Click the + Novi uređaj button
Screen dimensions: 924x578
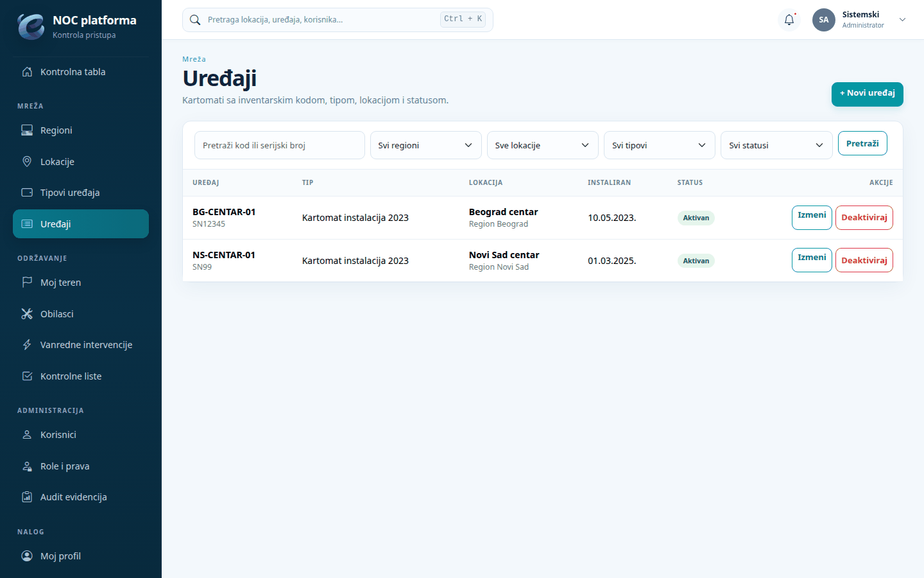pos(868,94)
